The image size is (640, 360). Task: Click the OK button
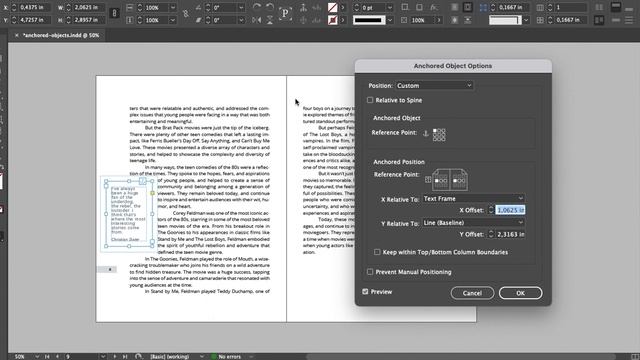click(520, 293)
